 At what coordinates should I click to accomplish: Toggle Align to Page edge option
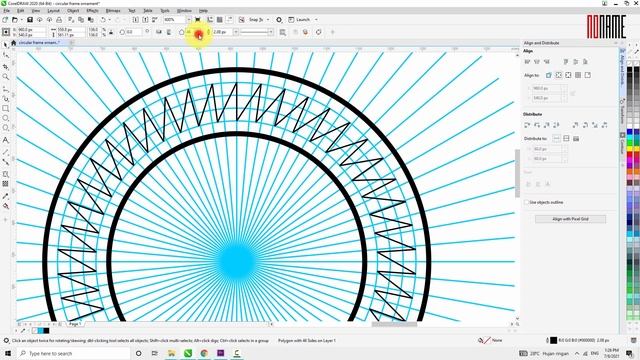pyautogui.click(x=558, y=75)
